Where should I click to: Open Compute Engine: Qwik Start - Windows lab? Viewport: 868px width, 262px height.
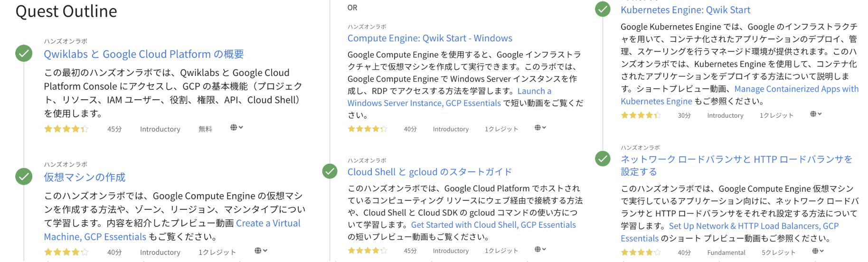tap(430, 38)
